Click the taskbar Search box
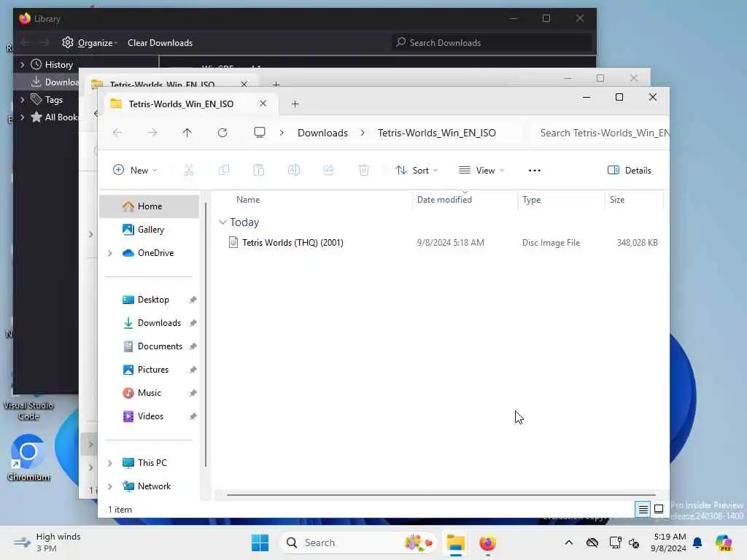Screen dimensions: 747x560 coord(358,542)
